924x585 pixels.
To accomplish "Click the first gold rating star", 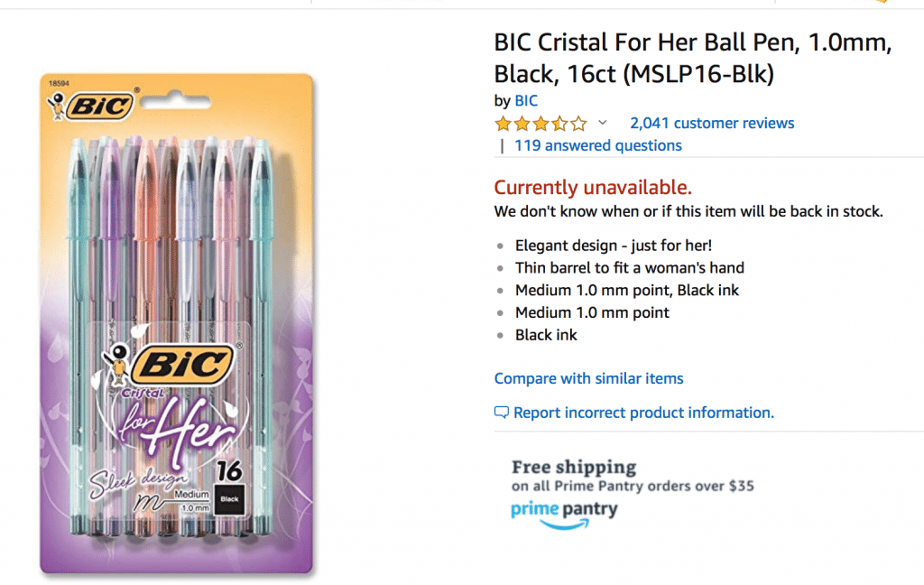I will click(502, 123).
